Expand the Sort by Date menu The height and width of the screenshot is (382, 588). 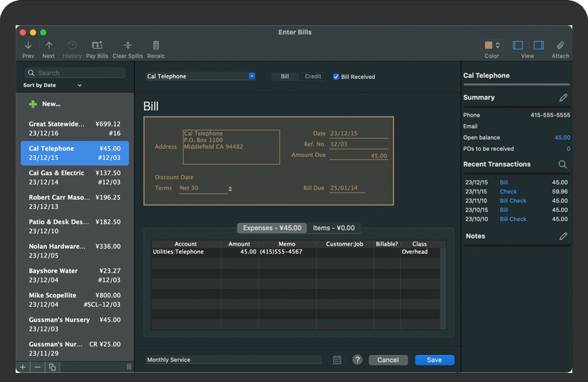click(x=80, y=86)
